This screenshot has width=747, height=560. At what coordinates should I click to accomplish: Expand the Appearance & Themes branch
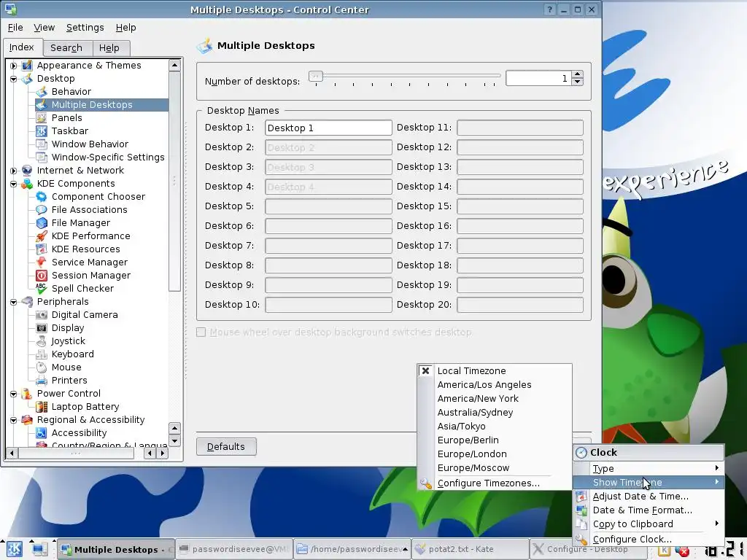click(x=13, y=66)
